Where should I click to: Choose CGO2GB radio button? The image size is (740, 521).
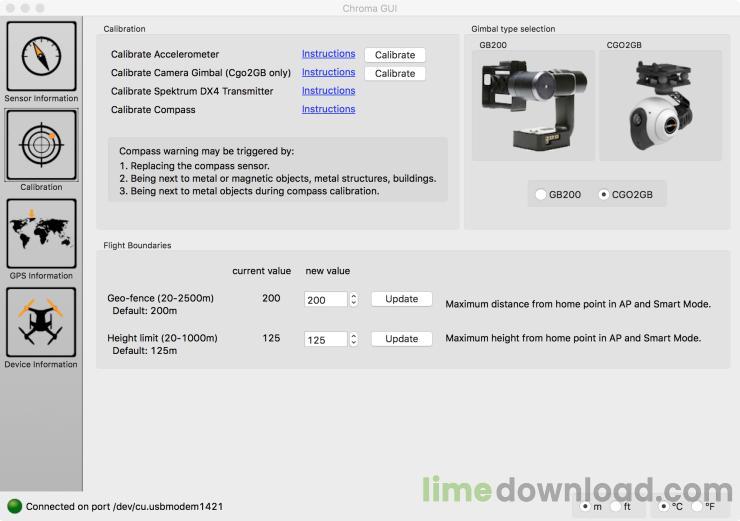point(603,194)
